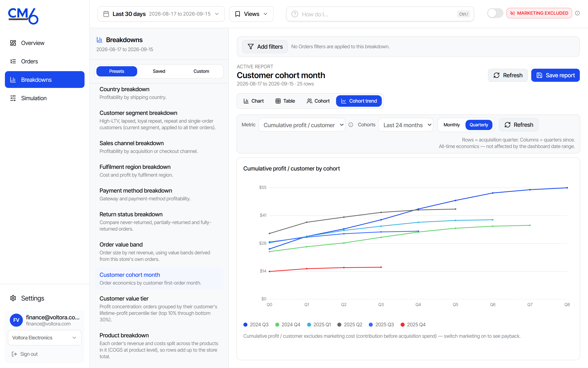The image size is (588, 368).
Task: Switch to the Custom tab
Action: [x=201, y=71]
